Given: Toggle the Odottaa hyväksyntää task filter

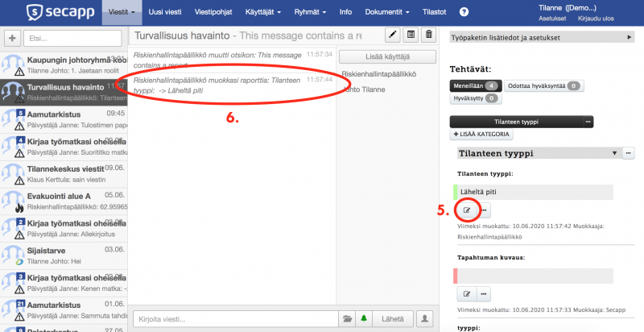Looking at the screenshot, I should tap(543, 85).
